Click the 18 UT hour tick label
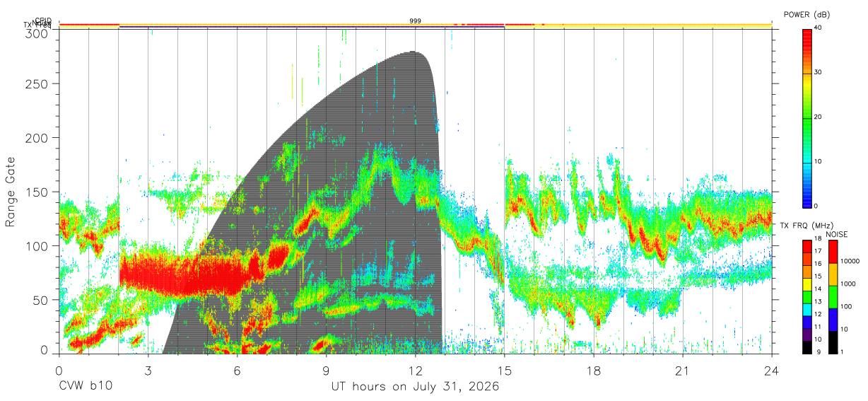 594,370
